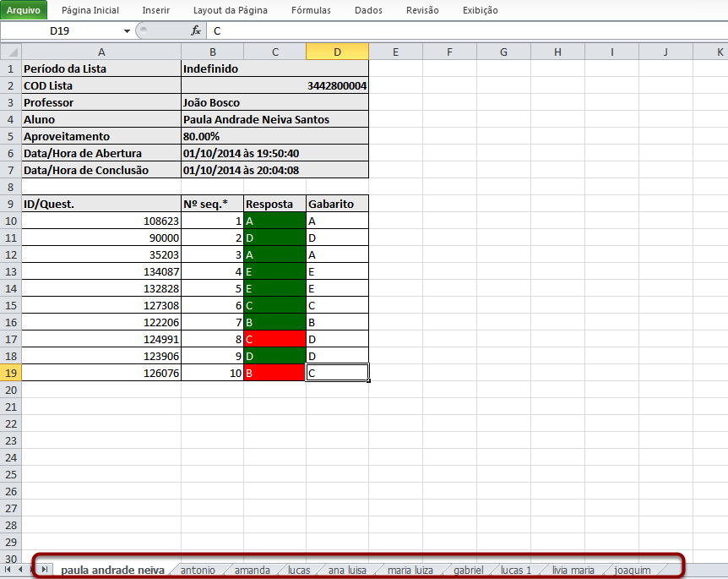Open the Name Box dropdown arrow
This screenshot has height=579, width=728.
[128, 30]
